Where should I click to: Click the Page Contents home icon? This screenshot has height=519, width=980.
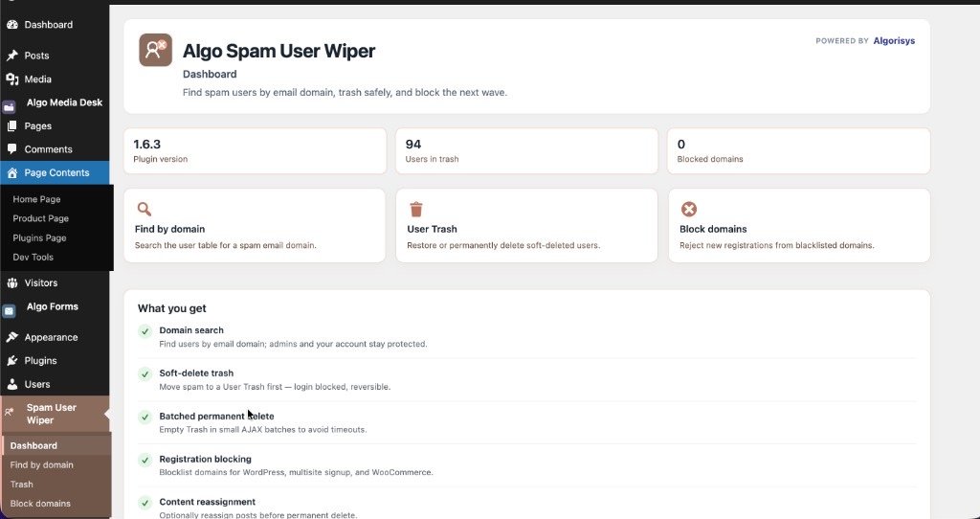tap(11, 173)
